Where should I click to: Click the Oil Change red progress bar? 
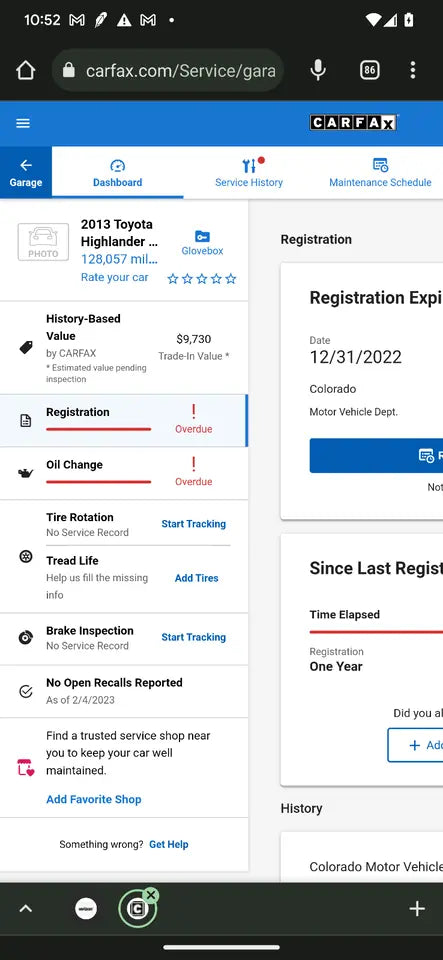click(99, 482)
